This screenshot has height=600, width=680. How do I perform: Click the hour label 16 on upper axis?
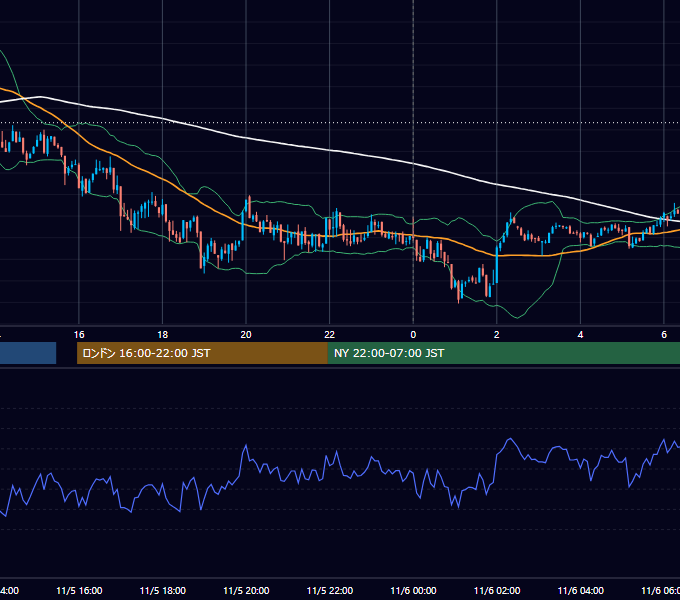pyautogui.click(x=79, y=334)
